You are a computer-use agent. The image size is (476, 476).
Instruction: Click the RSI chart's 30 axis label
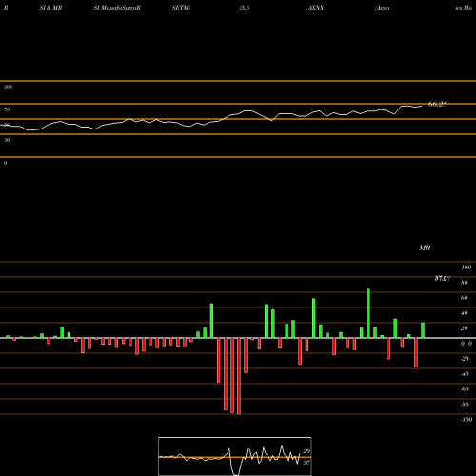click(x=7, y=140)
